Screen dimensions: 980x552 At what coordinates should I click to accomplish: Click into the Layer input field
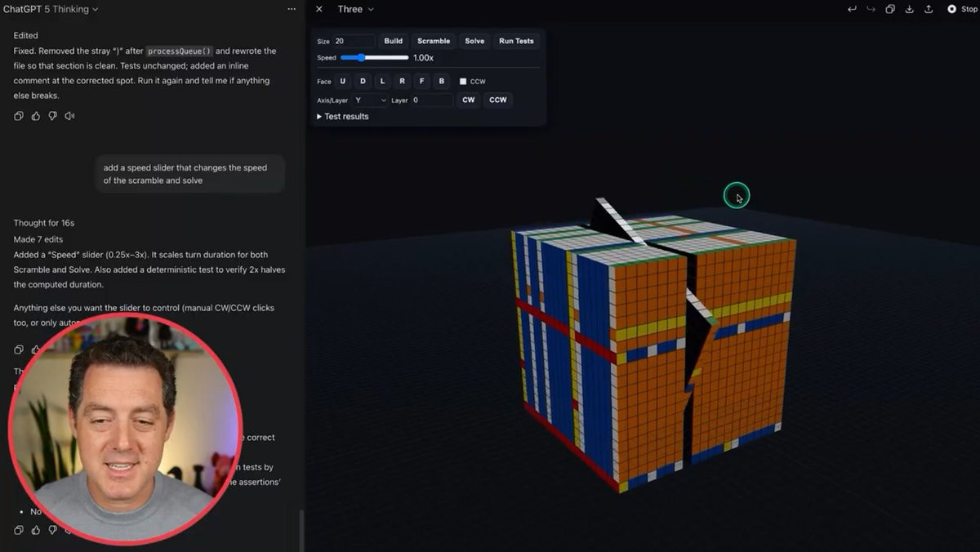(x=432, y=100)
